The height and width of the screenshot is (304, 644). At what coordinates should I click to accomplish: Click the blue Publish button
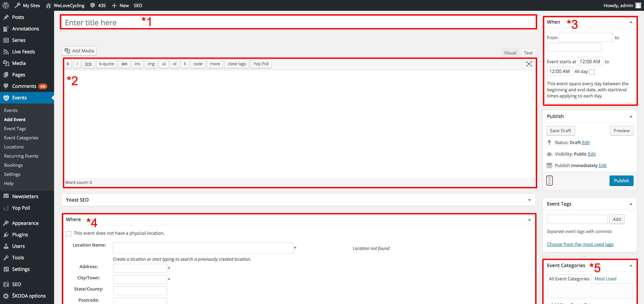[x=621, y=181]
